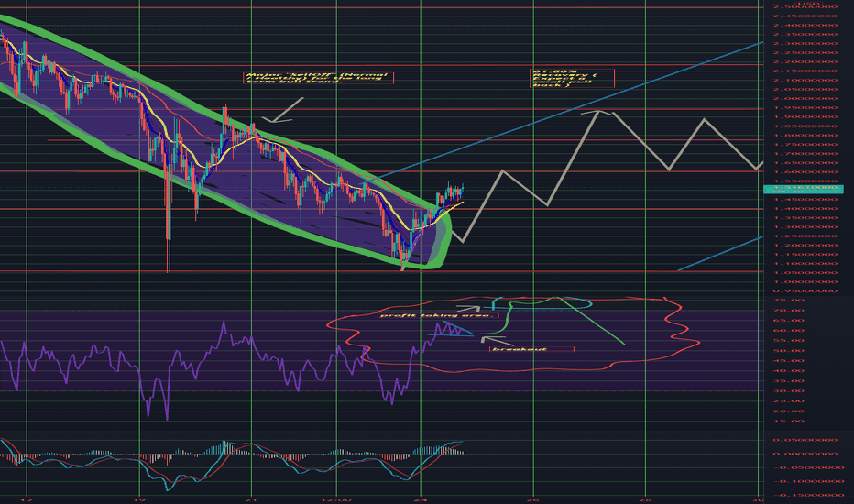This screenshot has width=854, height=504.
Task: Click the 0.95000000 price axis label
Action: coord(805,291)
